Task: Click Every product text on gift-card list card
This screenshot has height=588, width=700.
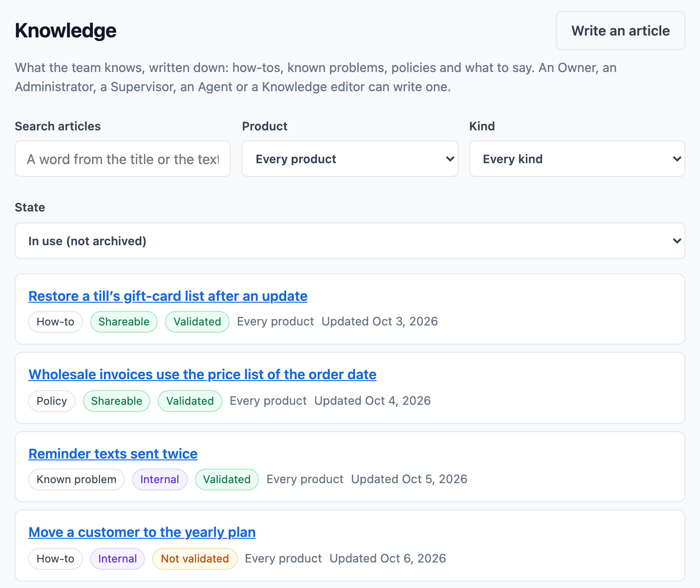Action: click(x=275, y=322)
